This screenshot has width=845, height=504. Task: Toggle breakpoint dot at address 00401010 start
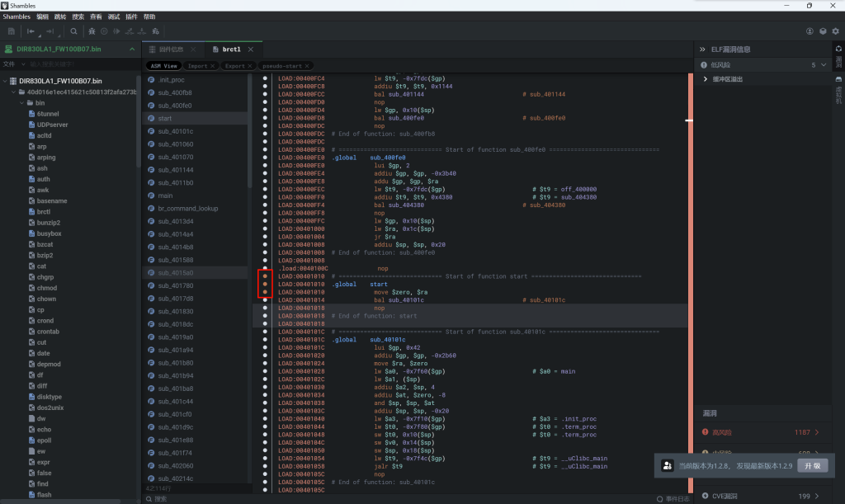pyautogui.click(x=265, y=284)
